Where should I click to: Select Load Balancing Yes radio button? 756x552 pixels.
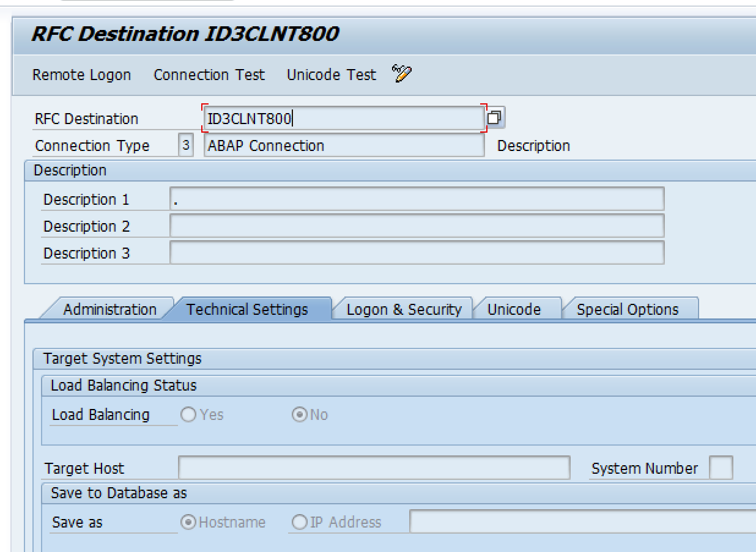point(188,415)
